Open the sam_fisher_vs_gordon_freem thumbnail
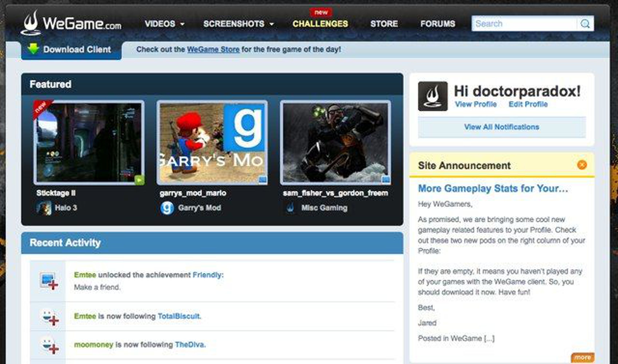The image size is (618, 364). pos(335,143)
